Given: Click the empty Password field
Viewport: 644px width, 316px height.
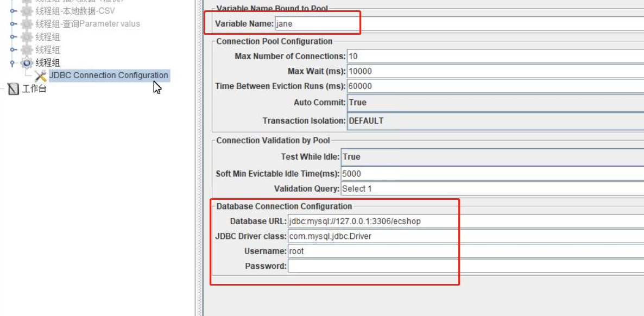Looking at the screenshot, I should point(464,266).
